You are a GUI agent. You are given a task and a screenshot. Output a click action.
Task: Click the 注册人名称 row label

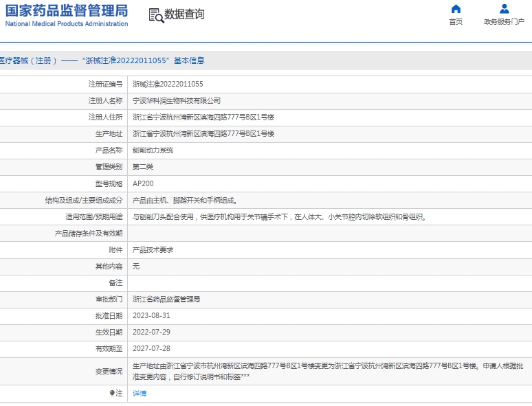pyautogui.click(x=106, y=101)
